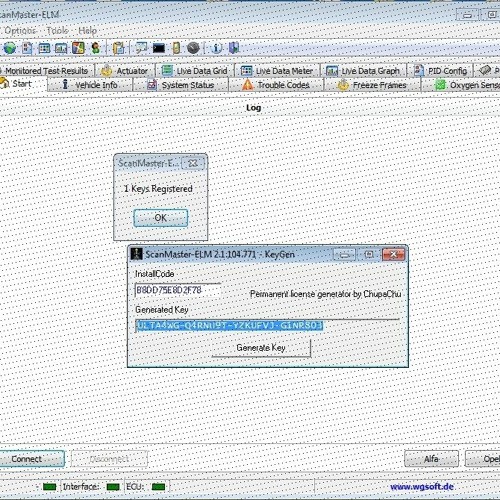Screen dimensions: 500x500
Task: Open the System Status tab
Action: 181,85
